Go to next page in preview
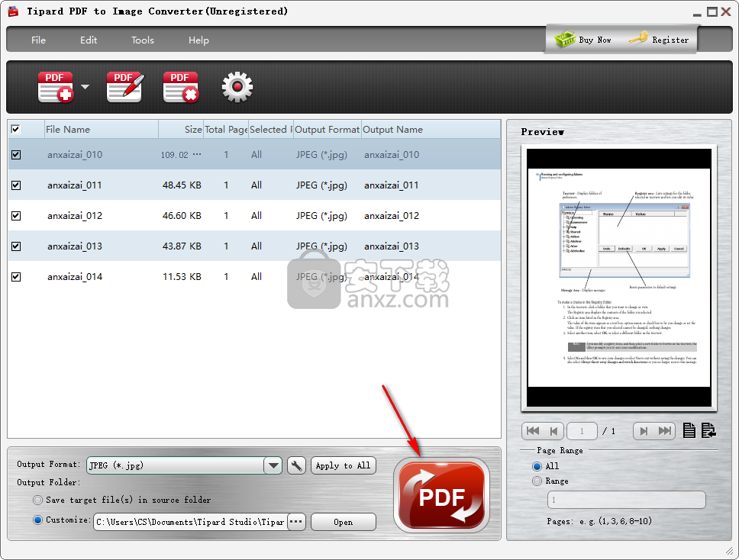The image size is (739, 560). pos(644,430)
